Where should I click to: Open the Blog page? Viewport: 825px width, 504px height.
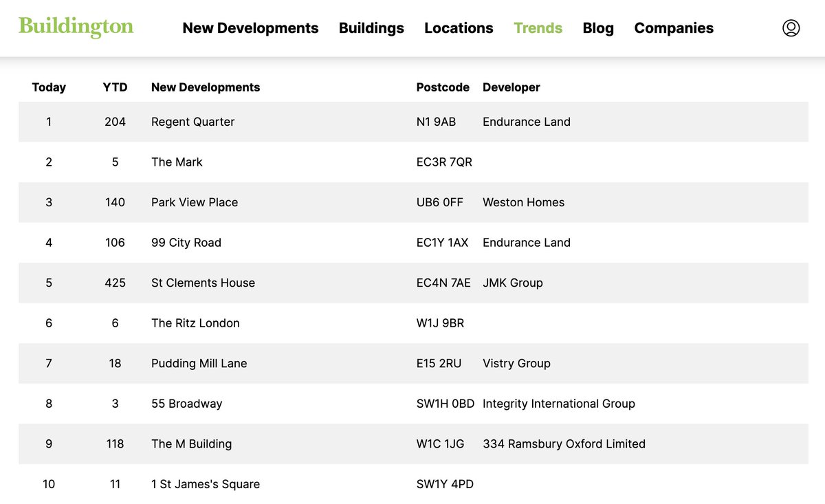598,28
